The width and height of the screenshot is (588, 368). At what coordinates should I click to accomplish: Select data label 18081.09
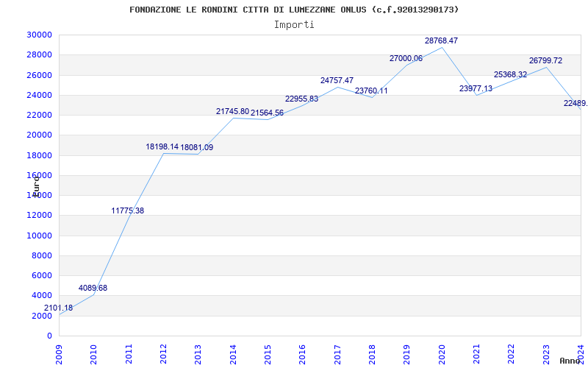coord(197,147)
